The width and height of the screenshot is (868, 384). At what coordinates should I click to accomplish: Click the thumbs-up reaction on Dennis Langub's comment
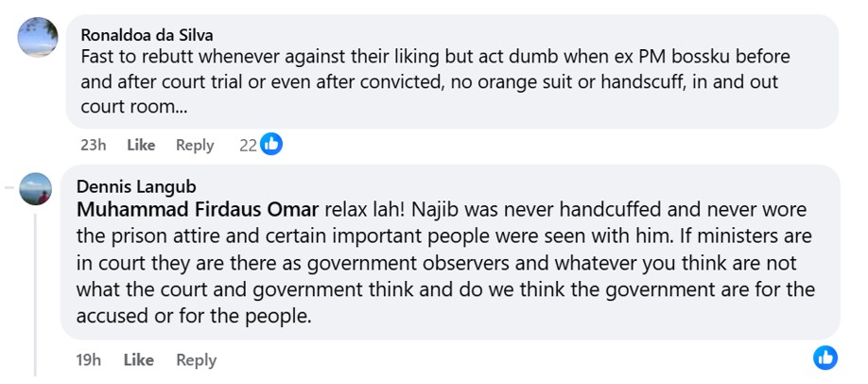825,358
